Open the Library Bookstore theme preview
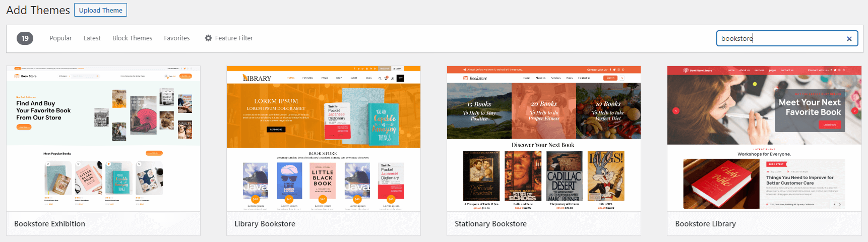Viewport: 868px width, 242px height. (324, 139)
